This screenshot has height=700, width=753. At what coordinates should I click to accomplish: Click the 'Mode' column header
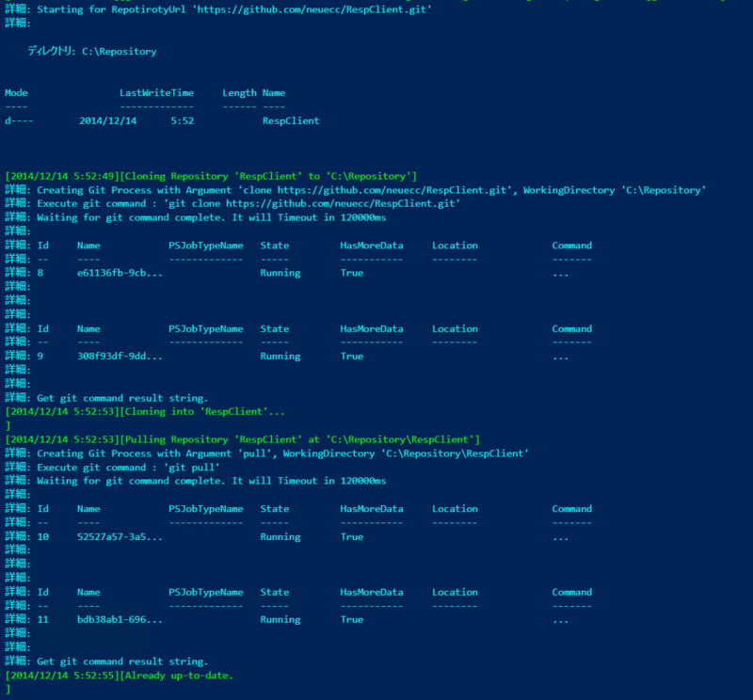(16, 92)
